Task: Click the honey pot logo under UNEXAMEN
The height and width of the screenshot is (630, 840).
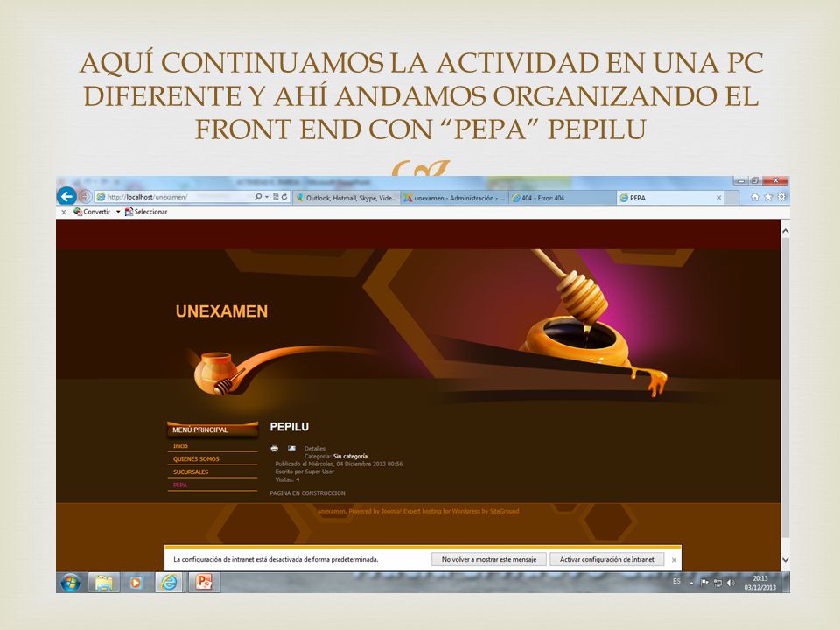Action: coord(220,374)
